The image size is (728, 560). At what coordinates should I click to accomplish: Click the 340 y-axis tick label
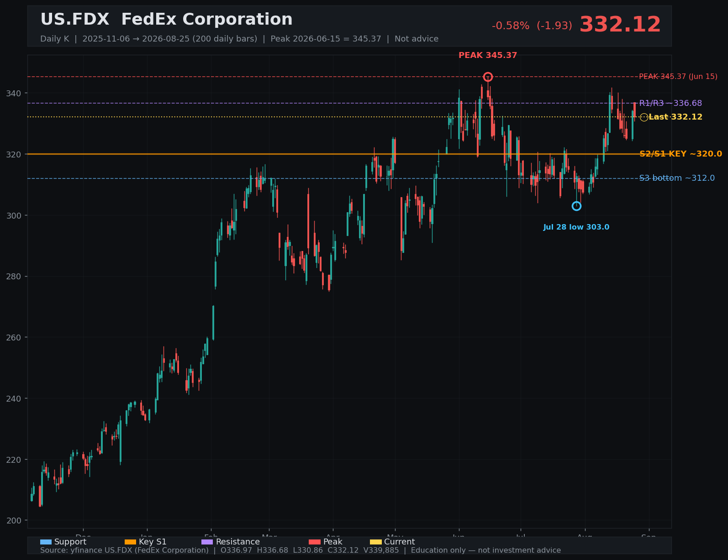(x=15, y=93)
